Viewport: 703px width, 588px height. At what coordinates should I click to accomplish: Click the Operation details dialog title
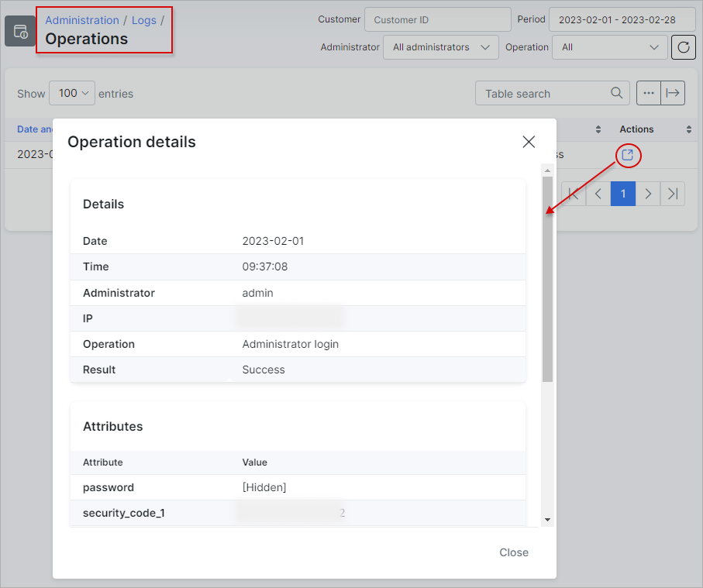[x=132, y=142]
